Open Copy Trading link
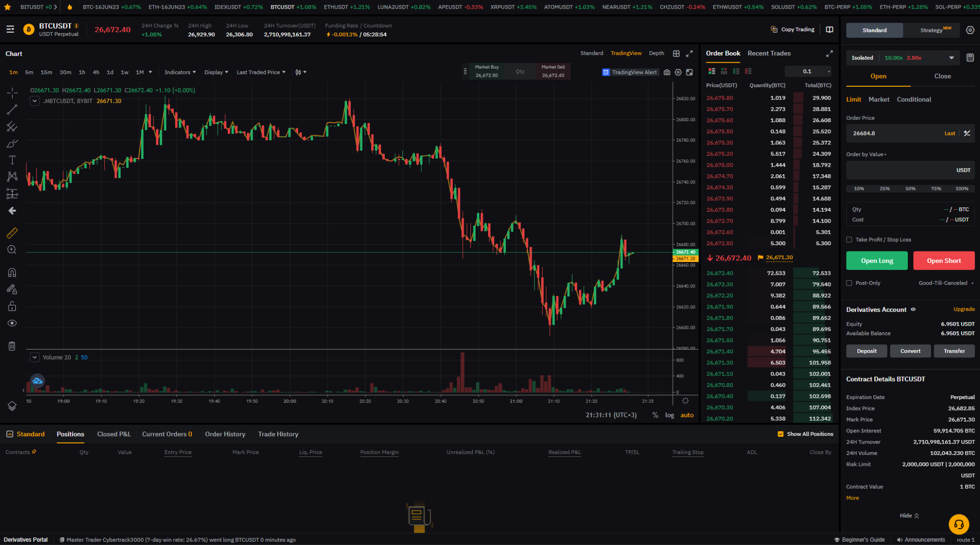This screenshot has width=980, height=545. coord(792,30)
